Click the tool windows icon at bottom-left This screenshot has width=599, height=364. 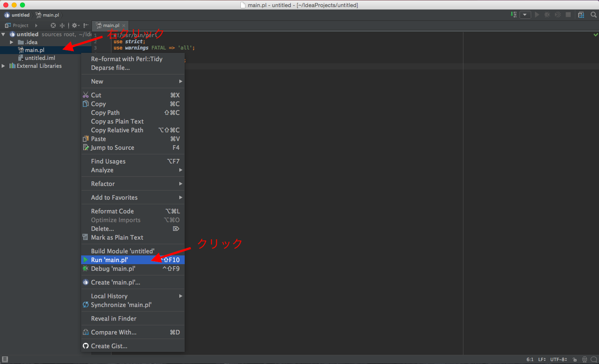coord(5,359)
